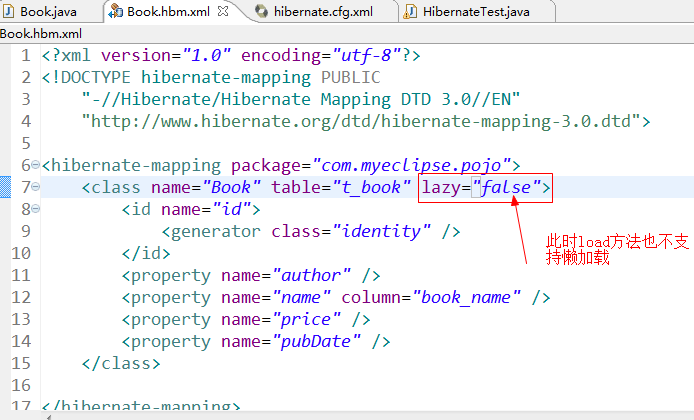694x420 pixels.
Task: Click the encoding value "utf-8"
Action: pos(367,55)
